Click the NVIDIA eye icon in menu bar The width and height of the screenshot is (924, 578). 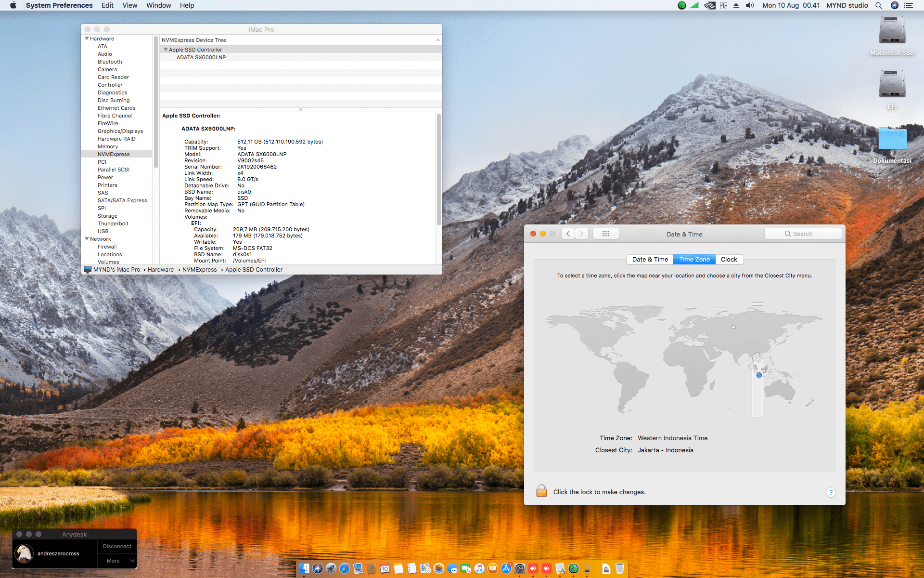709,5
